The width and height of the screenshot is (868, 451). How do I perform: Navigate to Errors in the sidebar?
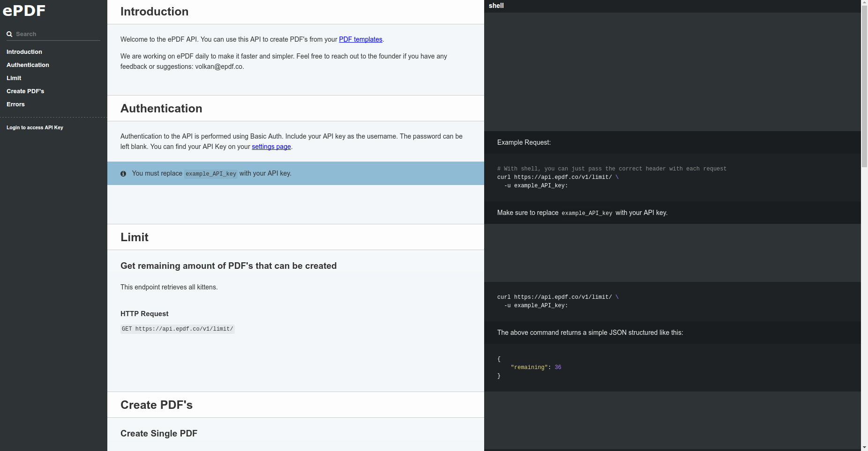tap(15, 104)
